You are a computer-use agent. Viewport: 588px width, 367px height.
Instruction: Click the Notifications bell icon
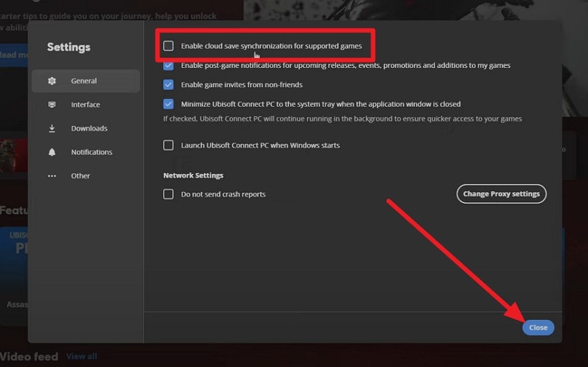pos(52,152)
